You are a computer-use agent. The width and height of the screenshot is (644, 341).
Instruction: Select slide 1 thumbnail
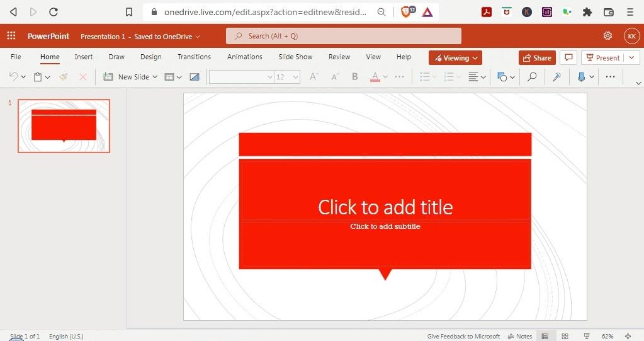[x=64, y=126]
